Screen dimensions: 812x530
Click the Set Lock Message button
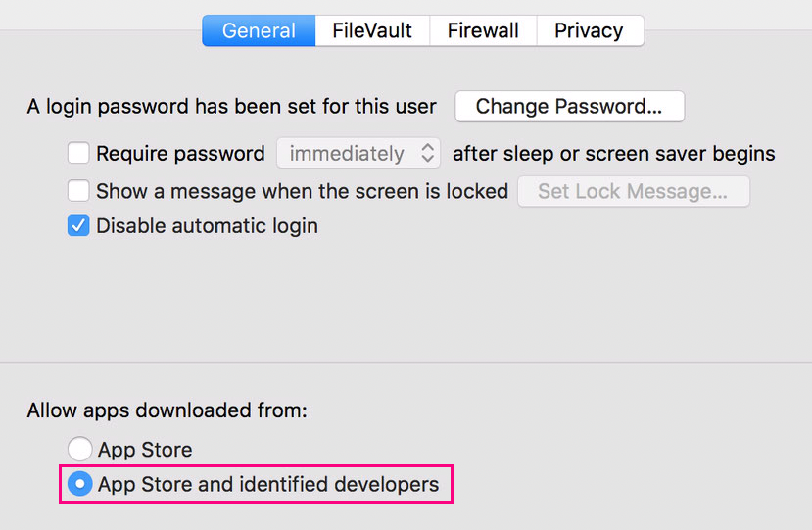634,191
